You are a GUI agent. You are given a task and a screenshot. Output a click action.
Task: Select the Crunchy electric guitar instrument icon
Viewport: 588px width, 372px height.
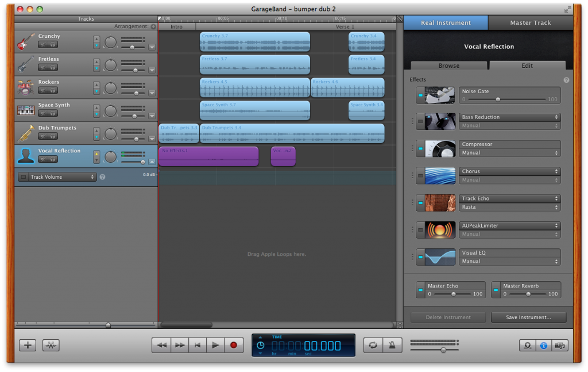(x=26, y=41)
